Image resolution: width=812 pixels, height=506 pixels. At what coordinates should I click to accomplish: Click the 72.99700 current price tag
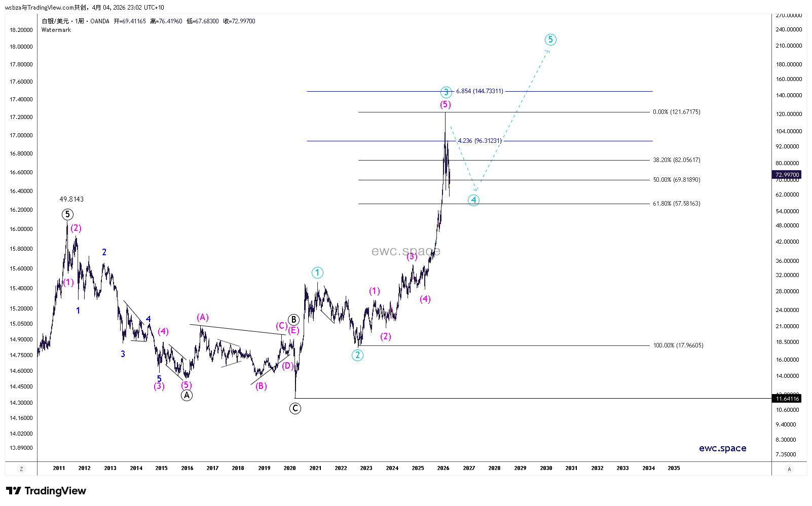coord(787,175)
